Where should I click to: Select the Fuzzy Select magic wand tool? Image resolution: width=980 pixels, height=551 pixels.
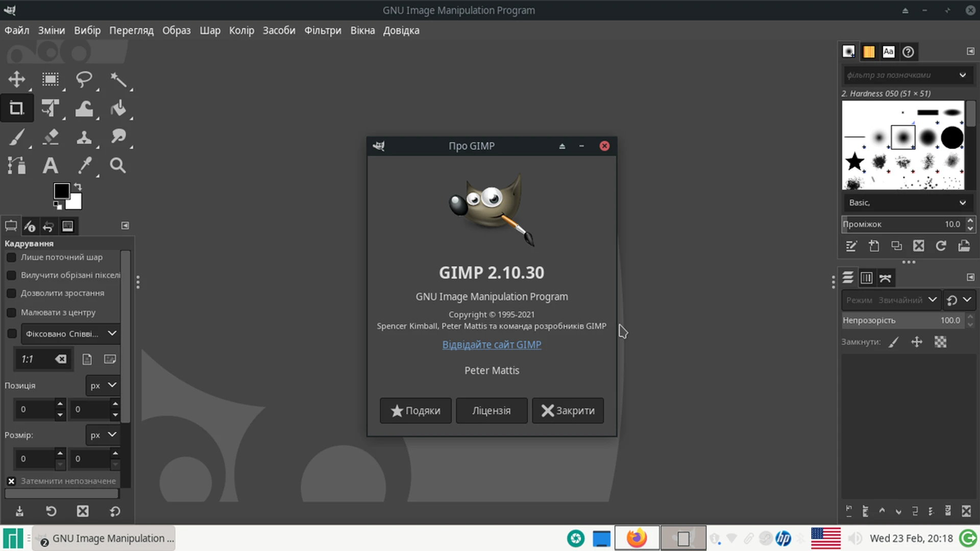click(118, 79)
